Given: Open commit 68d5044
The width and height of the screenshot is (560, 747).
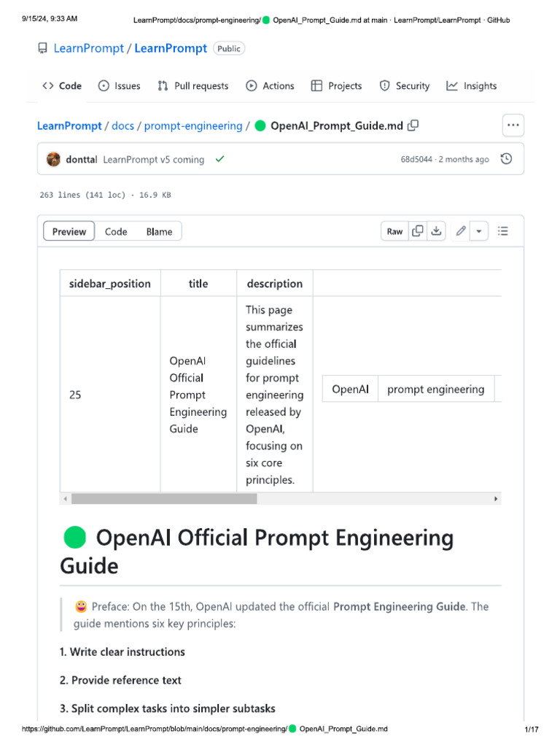Looking at the screenshot, I should point(416,160).
